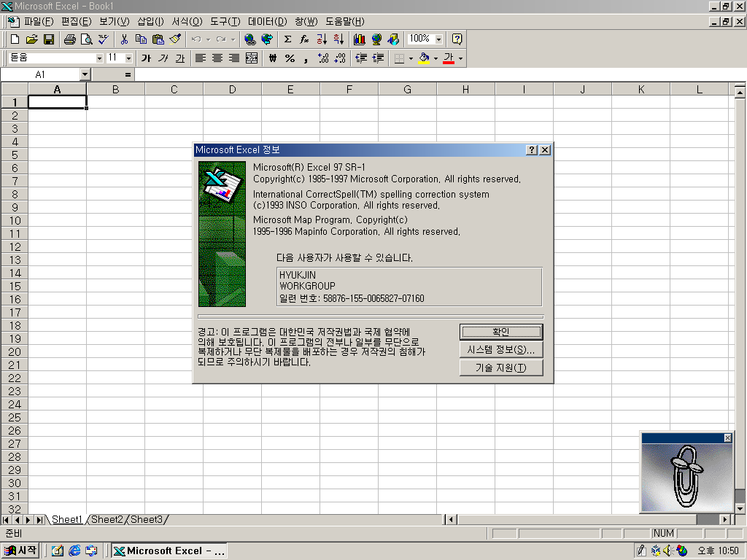Click the Print icon

(69, 39)
